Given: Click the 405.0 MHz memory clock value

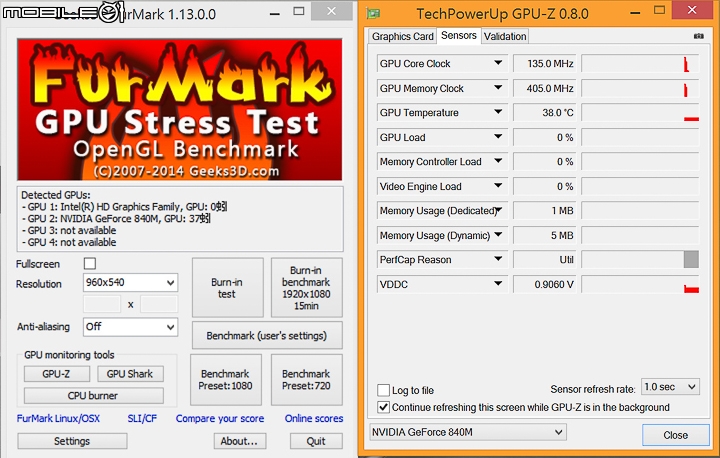Looking at the screenshot, I should [545, 88].
